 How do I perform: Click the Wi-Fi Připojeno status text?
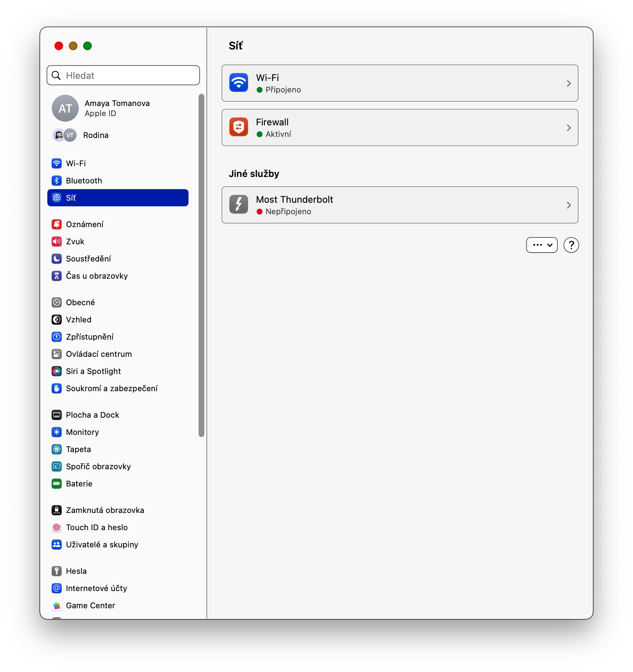[283, 90]
